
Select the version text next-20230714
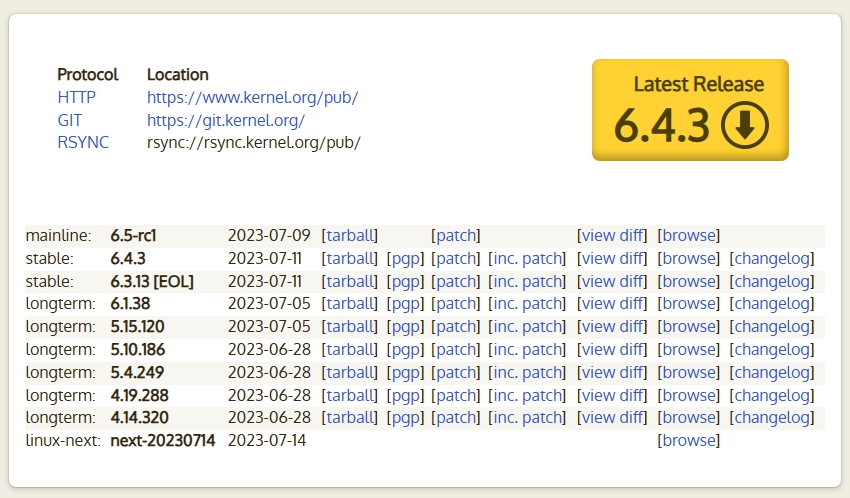click(x=163, y=441)
